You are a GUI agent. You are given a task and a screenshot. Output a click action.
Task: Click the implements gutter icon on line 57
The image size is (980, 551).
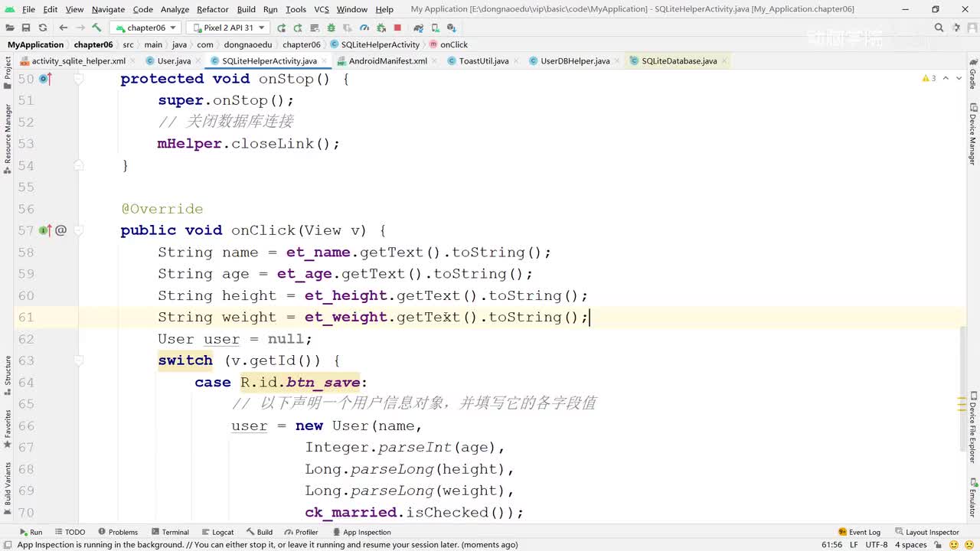click(44, 230)
